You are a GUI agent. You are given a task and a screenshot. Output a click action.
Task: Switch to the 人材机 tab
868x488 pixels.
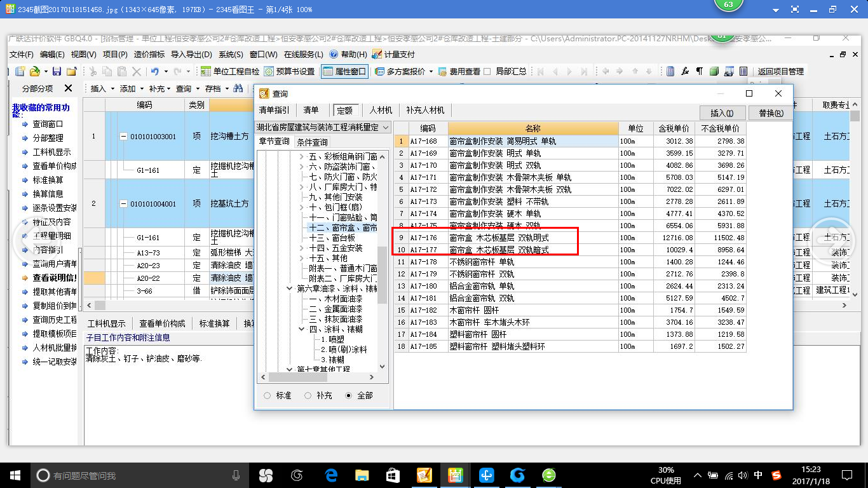point(381,111)
